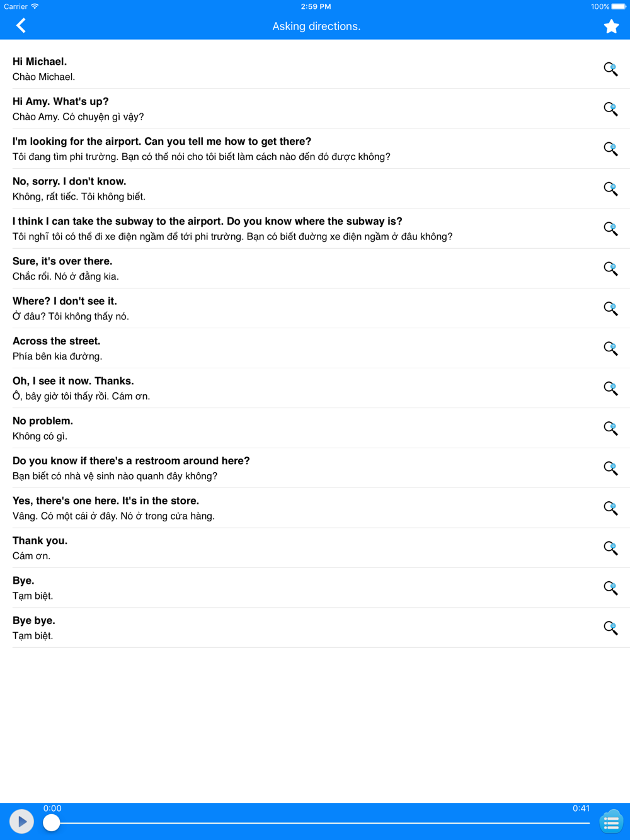Tap magnifier beside 'Hi Amy. What's up?'
Viewport: 630px width, 840px height.
click(x=610, y=108)
